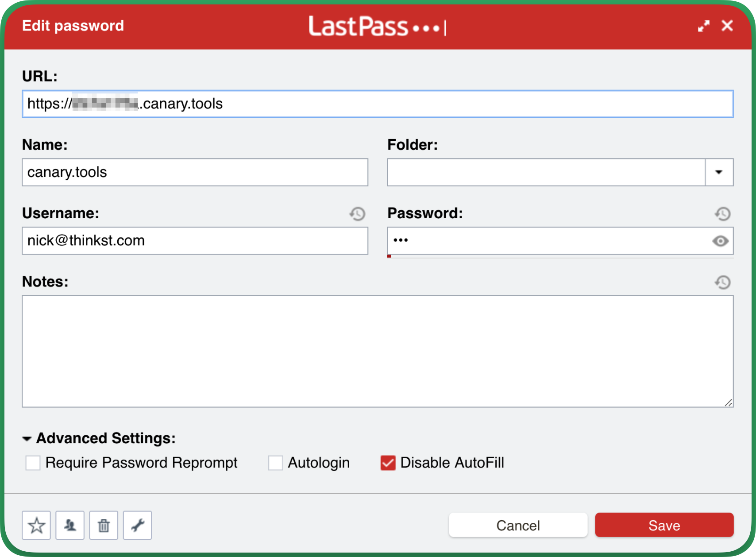
Task: Open the wrench tools icon
Action: 137,525
